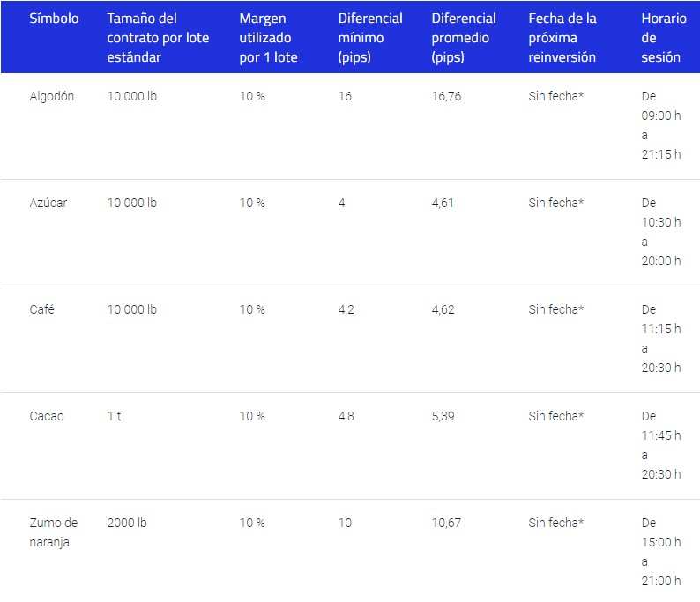The image size is (700, 602).
Task: Click the 16,76 average spread value
Action: [x=446, y=96]
